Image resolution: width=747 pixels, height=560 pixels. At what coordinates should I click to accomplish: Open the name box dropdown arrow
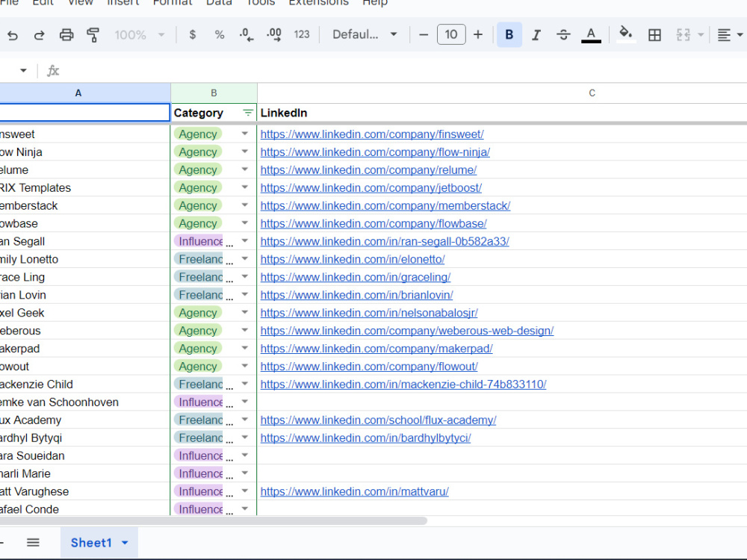click(x=23, y=70)
